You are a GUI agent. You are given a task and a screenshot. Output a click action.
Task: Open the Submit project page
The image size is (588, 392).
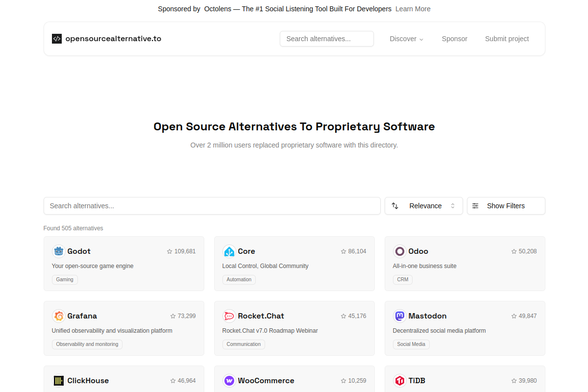coord(507,39)
